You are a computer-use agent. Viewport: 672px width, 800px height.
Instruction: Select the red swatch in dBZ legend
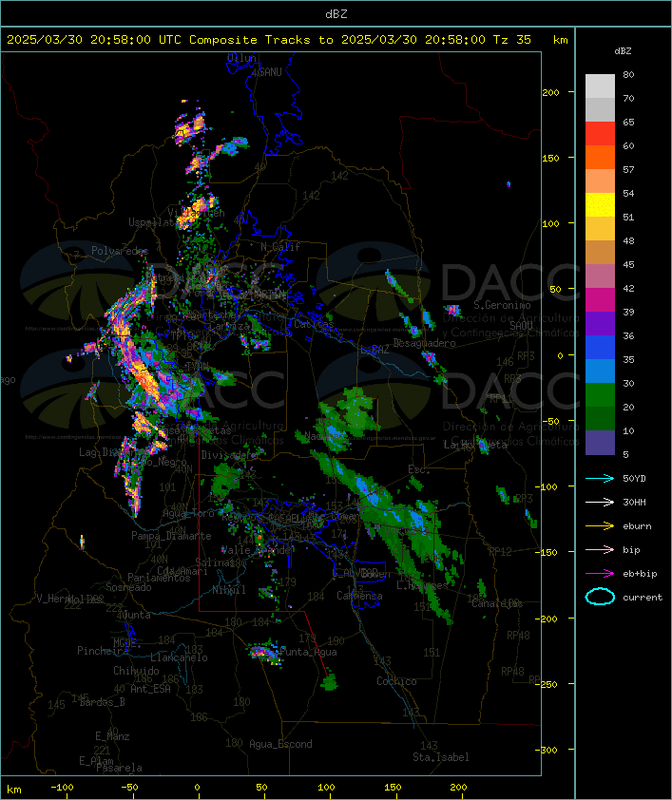pos(600,134)
